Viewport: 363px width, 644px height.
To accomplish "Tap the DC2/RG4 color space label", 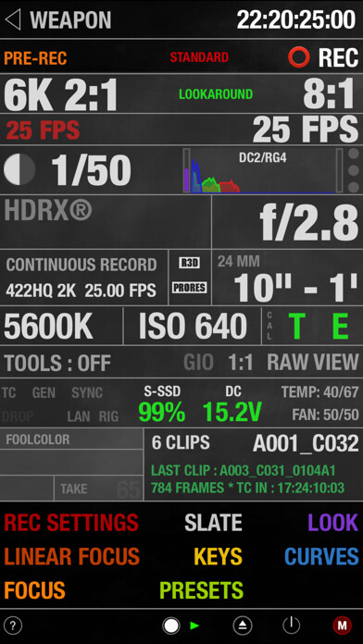I will point(262,157).
